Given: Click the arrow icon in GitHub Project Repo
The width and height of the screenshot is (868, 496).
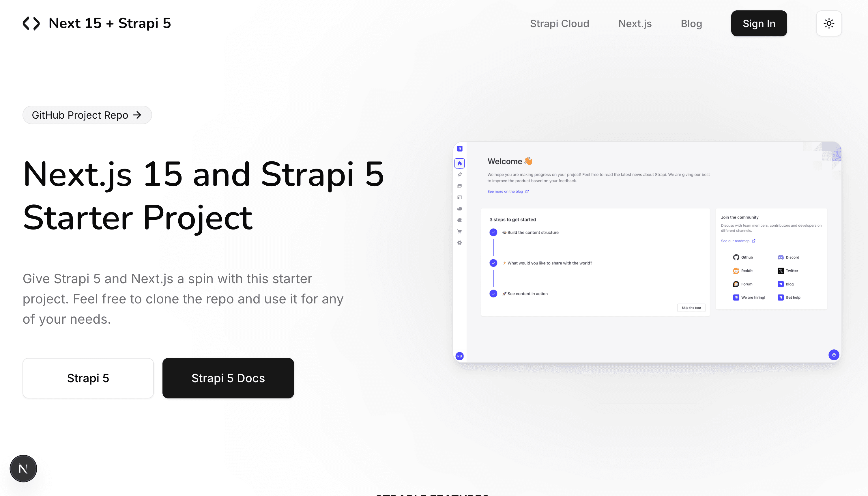Looking at the screenshot, I should coord(137,115).
